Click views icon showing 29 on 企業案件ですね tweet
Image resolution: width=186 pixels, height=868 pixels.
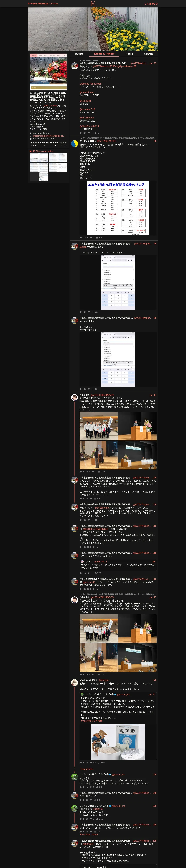95,800
